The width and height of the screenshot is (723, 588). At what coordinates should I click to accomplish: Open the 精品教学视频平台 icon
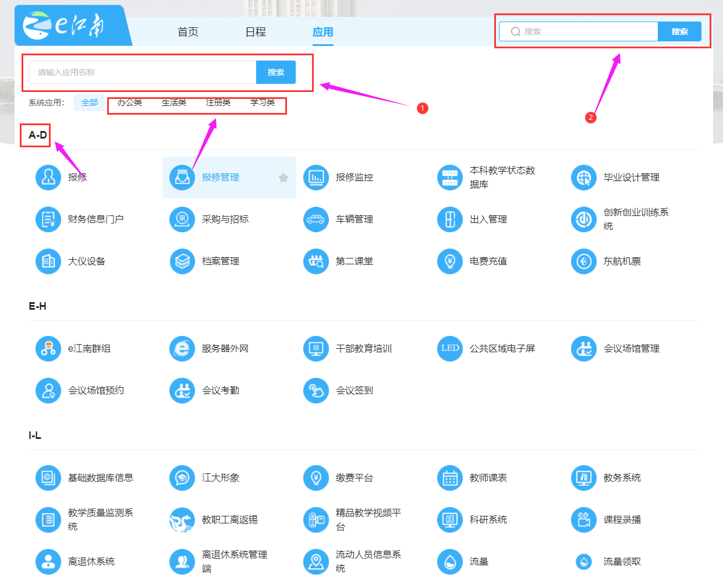[316, 519]
